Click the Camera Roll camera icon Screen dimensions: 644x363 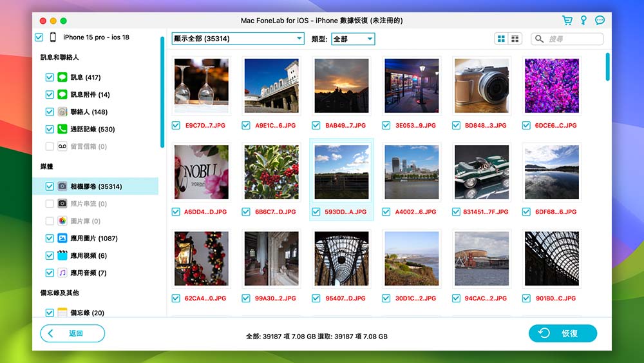62,186
